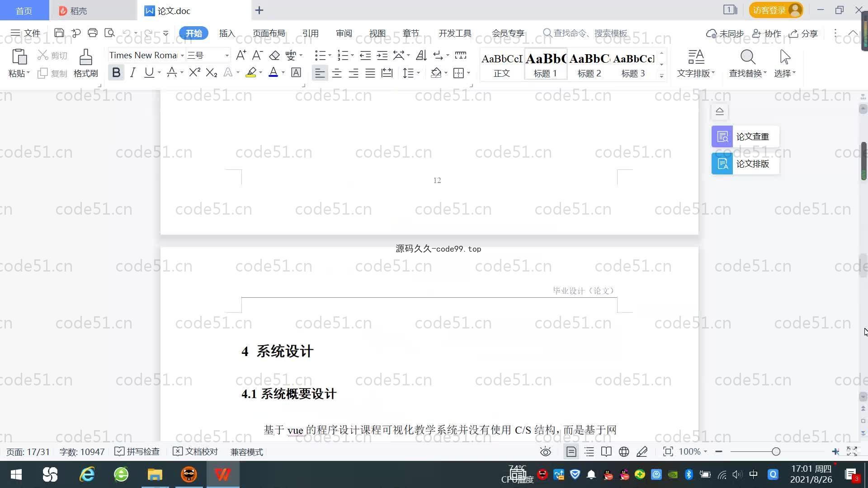Click the zoom slider handle
The width and height of the screenshot is (868, 488).
(776, 451)
